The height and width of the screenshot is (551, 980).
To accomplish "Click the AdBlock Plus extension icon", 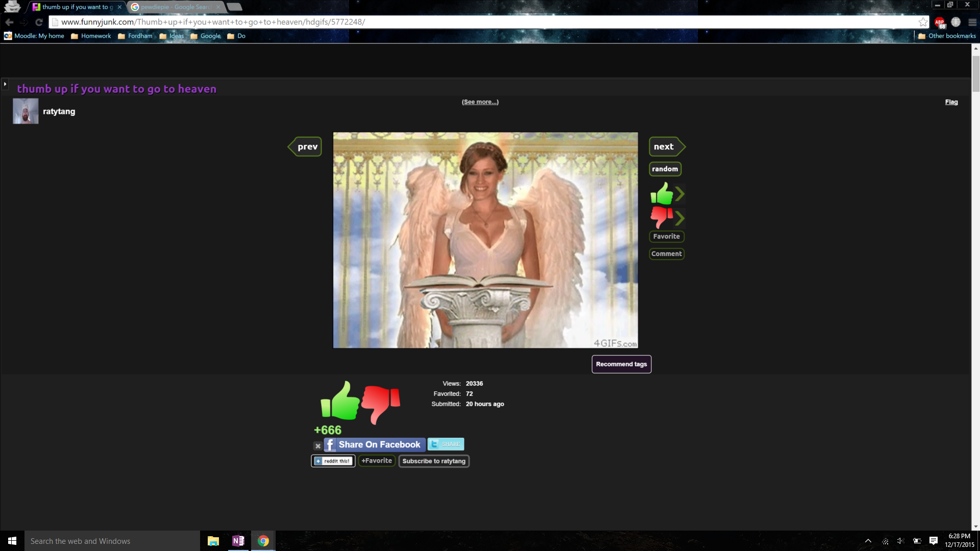I will [940, 22].
